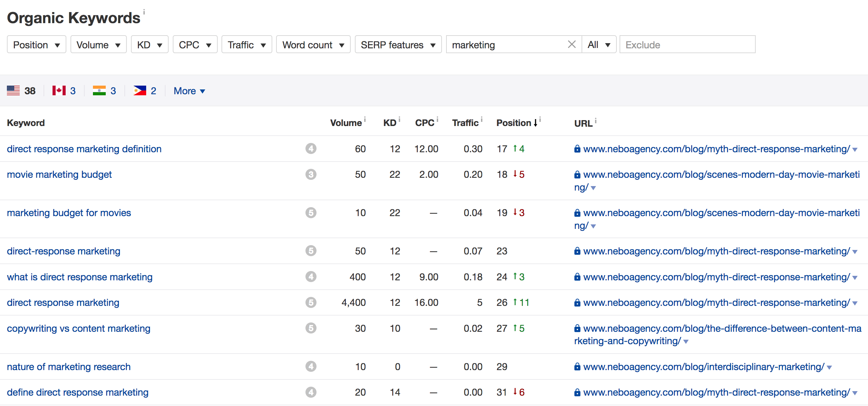Click info icon next to Organic Keywords title
Viewport: 868px width, 406px height.
tap(144, 12)
